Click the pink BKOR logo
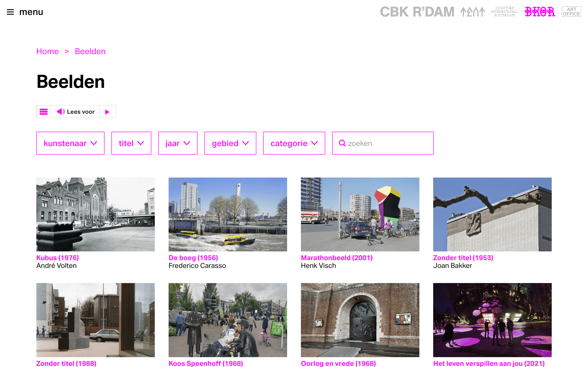Viewport: 588px width, 367px height. pos(540,12)
